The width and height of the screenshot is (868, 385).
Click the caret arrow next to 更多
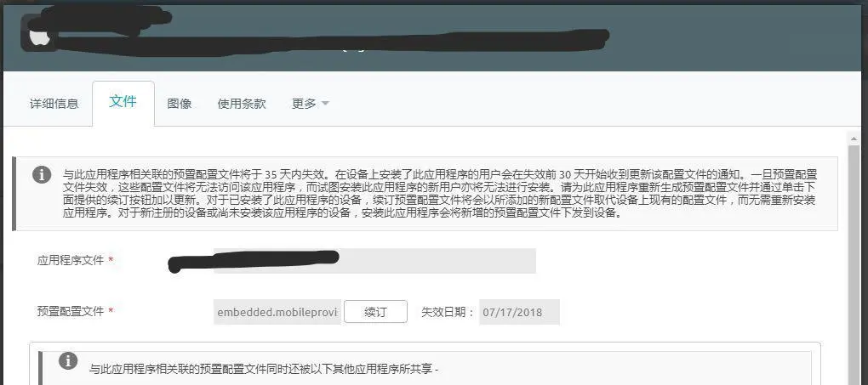[x=325, y=104]
